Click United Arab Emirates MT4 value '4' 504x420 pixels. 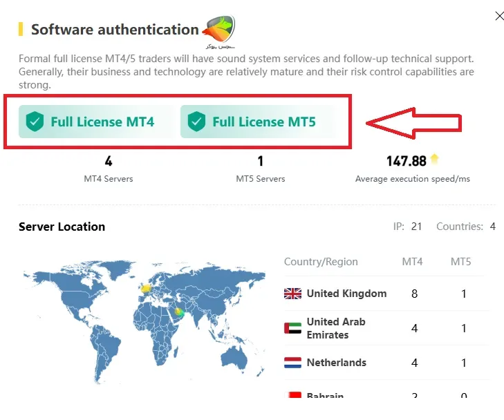tap(415, 328)
